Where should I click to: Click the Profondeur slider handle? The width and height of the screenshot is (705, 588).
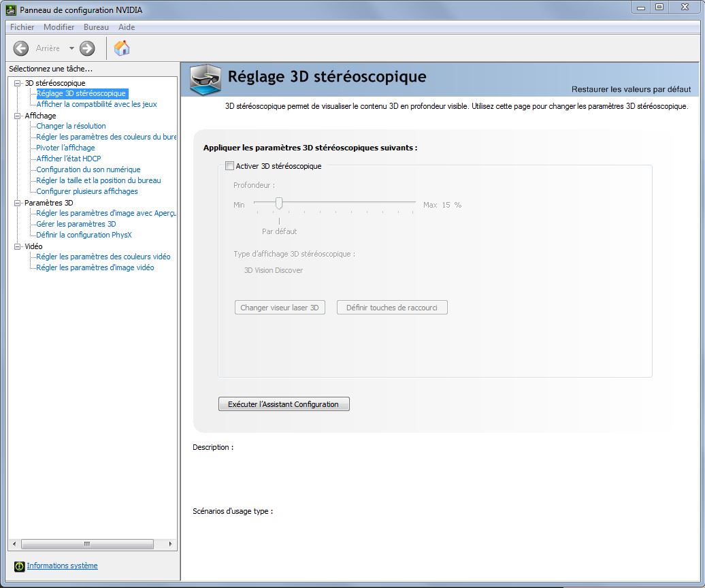pyautogui.click(x=279, y=203)
